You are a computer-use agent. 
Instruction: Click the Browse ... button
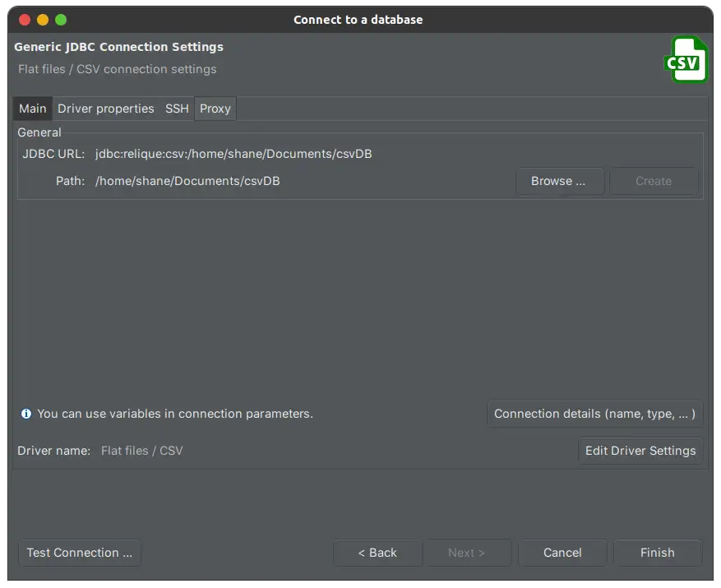[x=559, y=181]
